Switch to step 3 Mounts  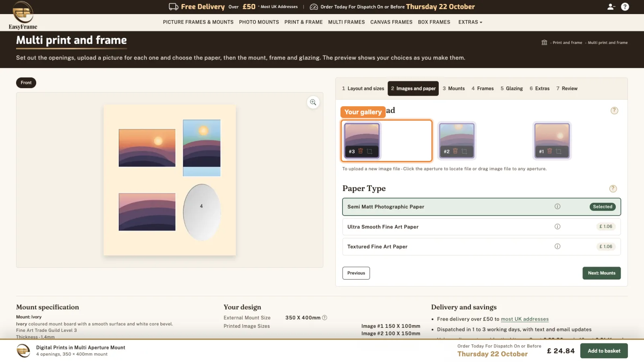[x=454, y=88]
